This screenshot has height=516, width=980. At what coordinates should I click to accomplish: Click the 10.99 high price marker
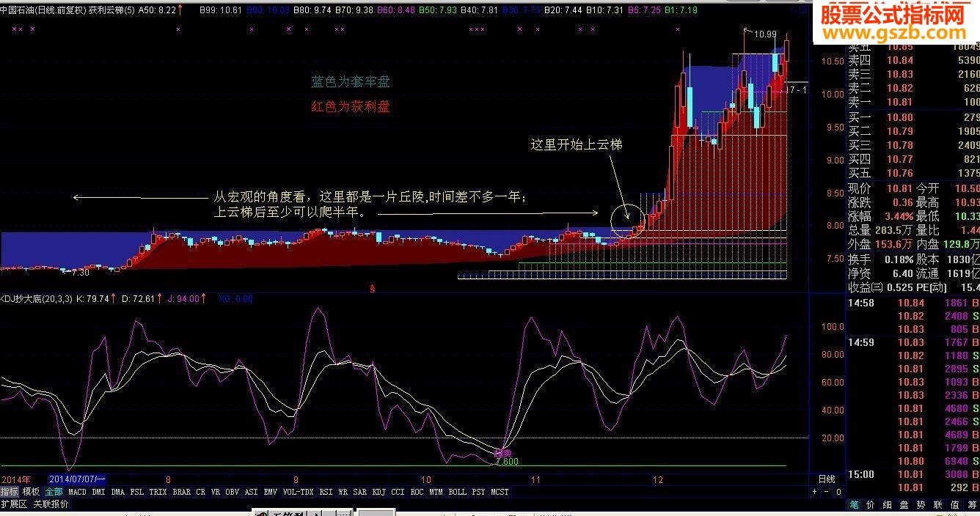tap(765, 34)
